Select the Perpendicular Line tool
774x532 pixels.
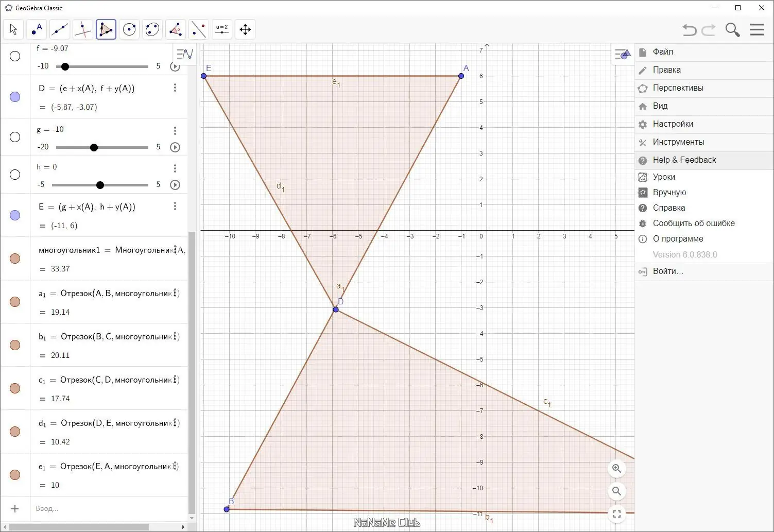[x=83, y=29]
